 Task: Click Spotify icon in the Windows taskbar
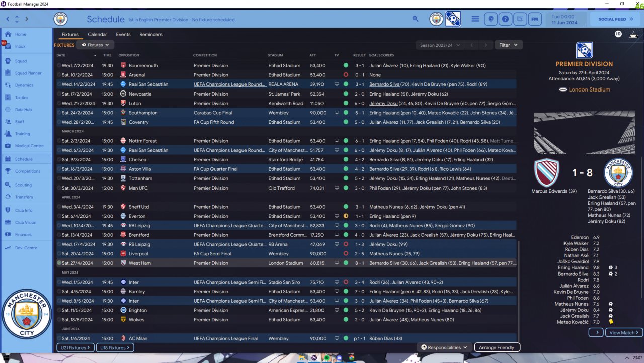pyautogui.click(x=327, y=358)
